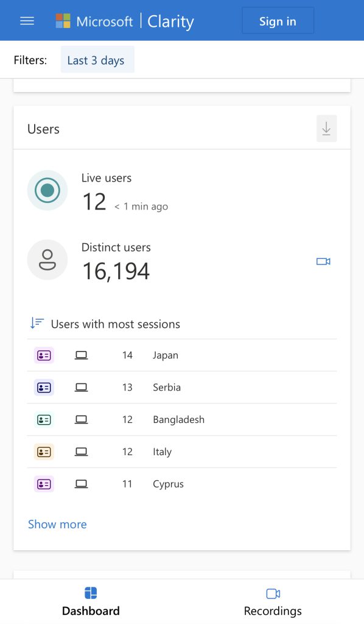Toggle sort order for users with most sessions
364x624 pixels.
pyautogui.click(x=37, y=323)
